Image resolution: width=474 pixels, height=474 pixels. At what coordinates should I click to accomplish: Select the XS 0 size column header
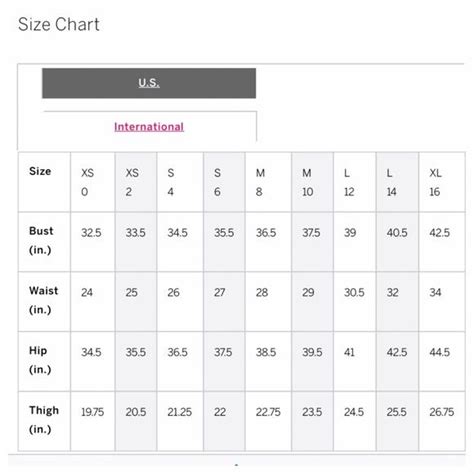click(93, 182)
